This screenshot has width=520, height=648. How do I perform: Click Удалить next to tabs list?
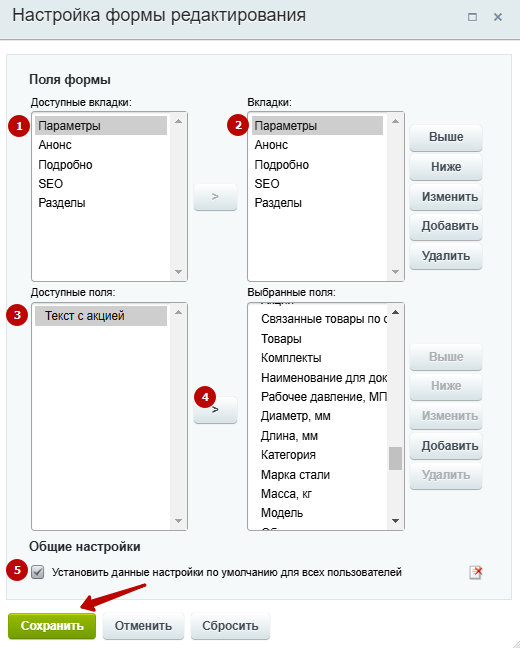click(446, 256)
